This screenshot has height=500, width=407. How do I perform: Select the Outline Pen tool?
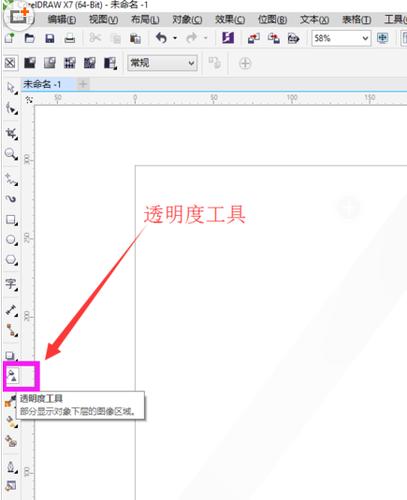tap(11, 467)
